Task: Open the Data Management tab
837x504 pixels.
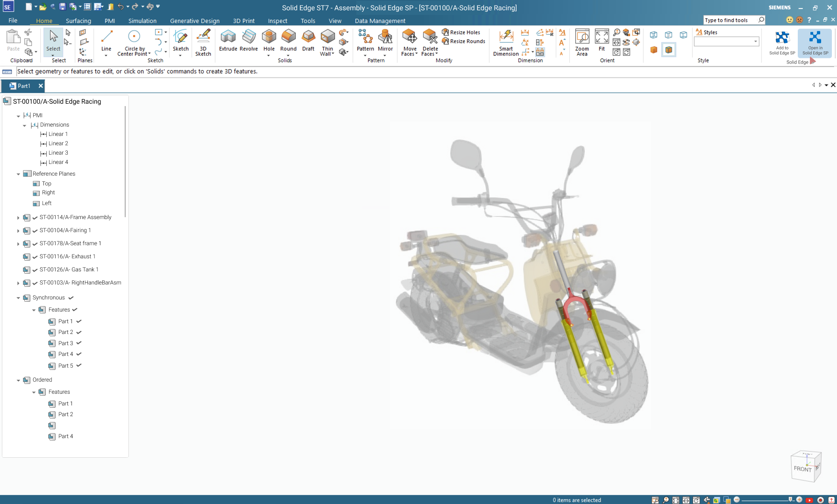Action: (380, 21)
